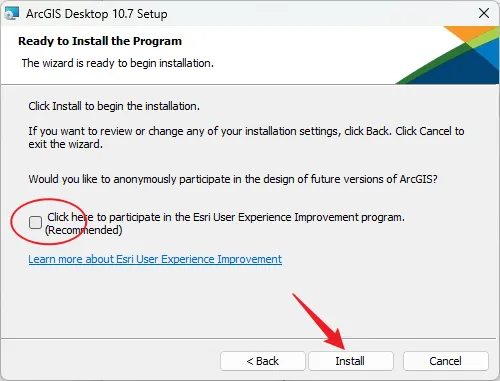Click the separator line above the buttons
500x381 pixels.
point(250,339)
